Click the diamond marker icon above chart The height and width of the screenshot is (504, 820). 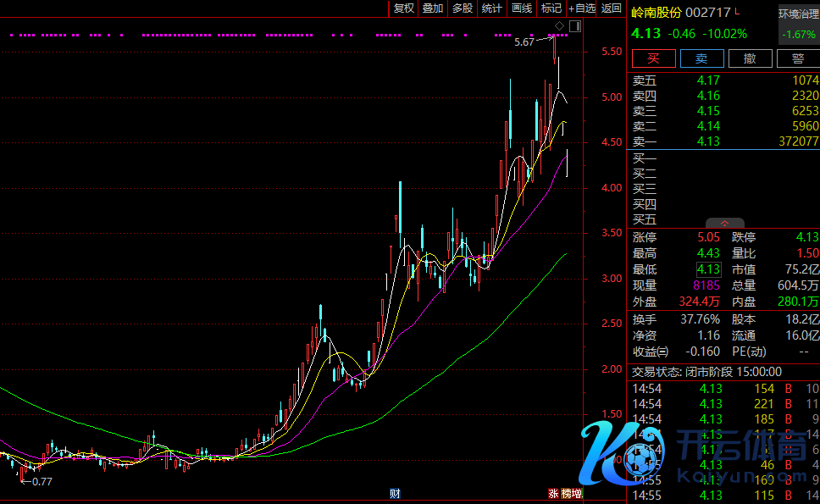pyautogui.click(x=559, y=27)
